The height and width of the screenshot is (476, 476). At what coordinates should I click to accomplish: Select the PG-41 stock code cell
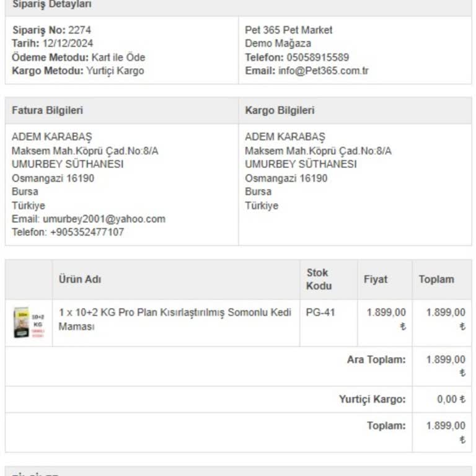tap(320, 312)
